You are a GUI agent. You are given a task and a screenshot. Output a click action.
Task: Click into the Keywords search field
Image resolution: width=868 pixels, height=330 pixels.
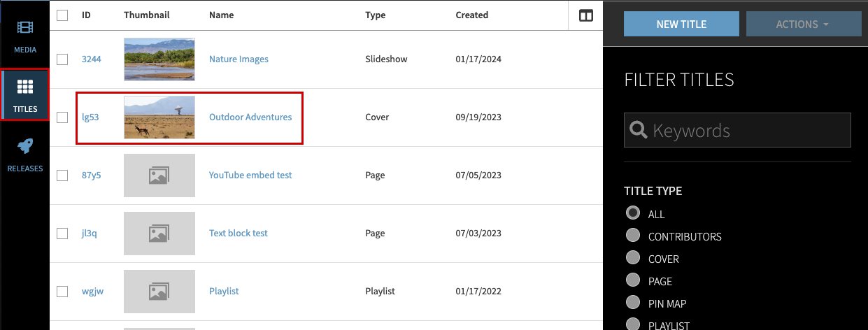coord(748,131)
